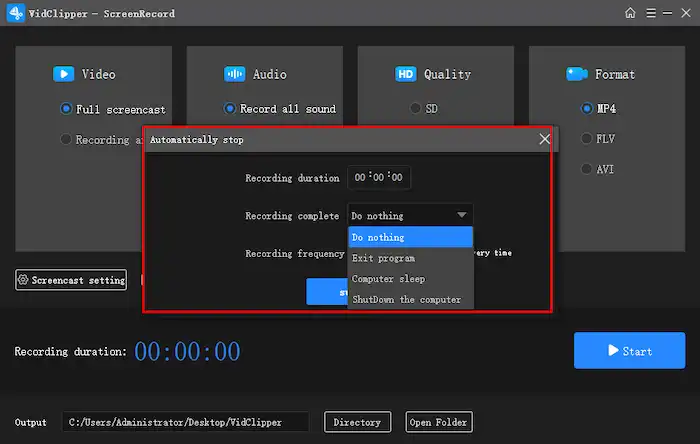
Task: Click the blue button in the dialog
Action: point(327,292)
